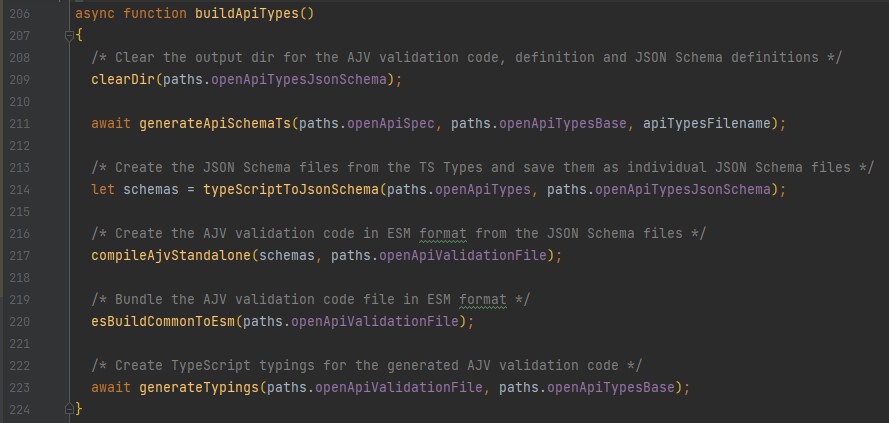This screenshot has height=423, width=889.
Task: Click gutter line number 218
Action: pyautogui.click(x=20, y=278)
